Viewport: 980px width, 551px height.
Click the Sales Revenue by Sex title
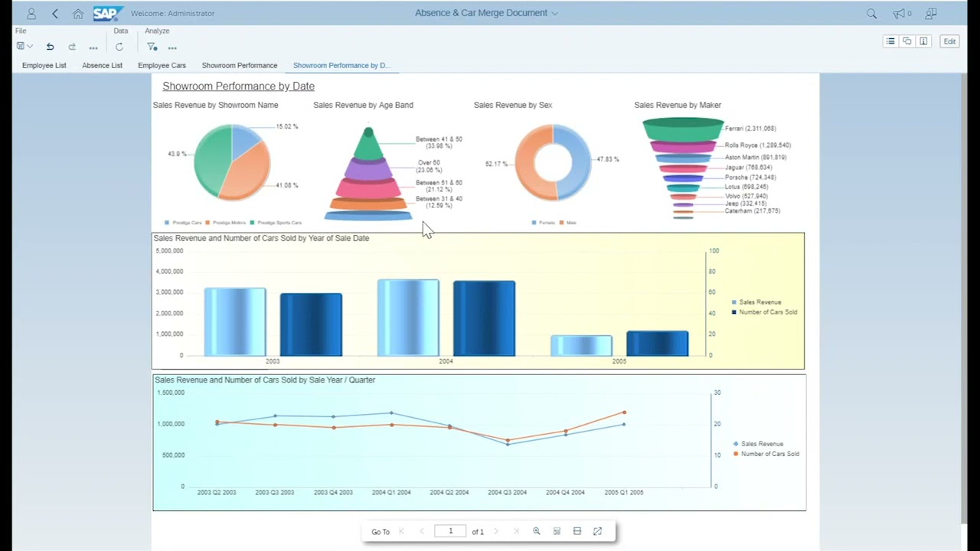tap(513, 105)
